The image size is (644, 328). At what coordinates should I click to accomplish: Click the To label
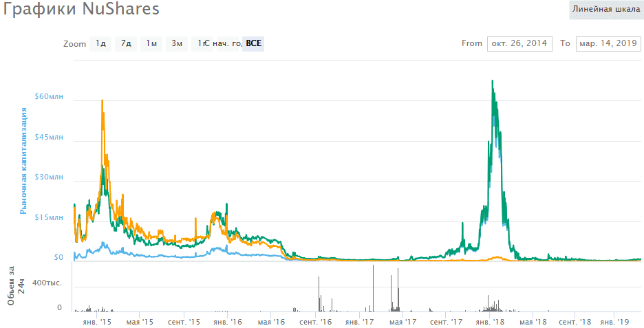(x=565, y=43)
